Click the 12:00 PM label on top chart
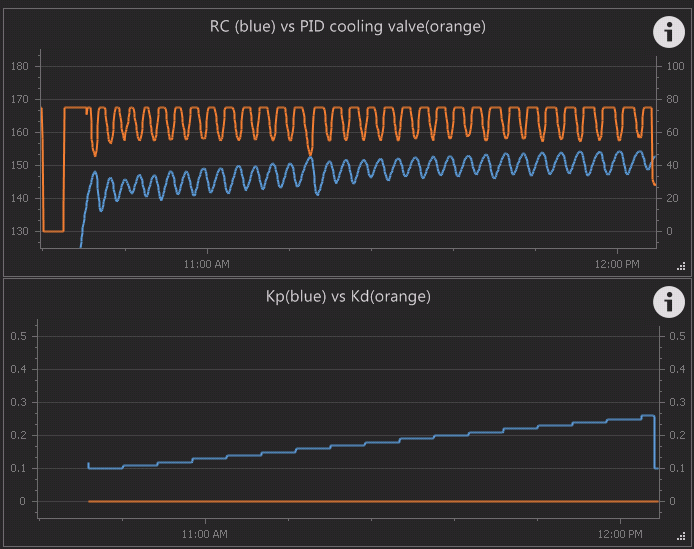694x549 pixels. pos(617,264)
